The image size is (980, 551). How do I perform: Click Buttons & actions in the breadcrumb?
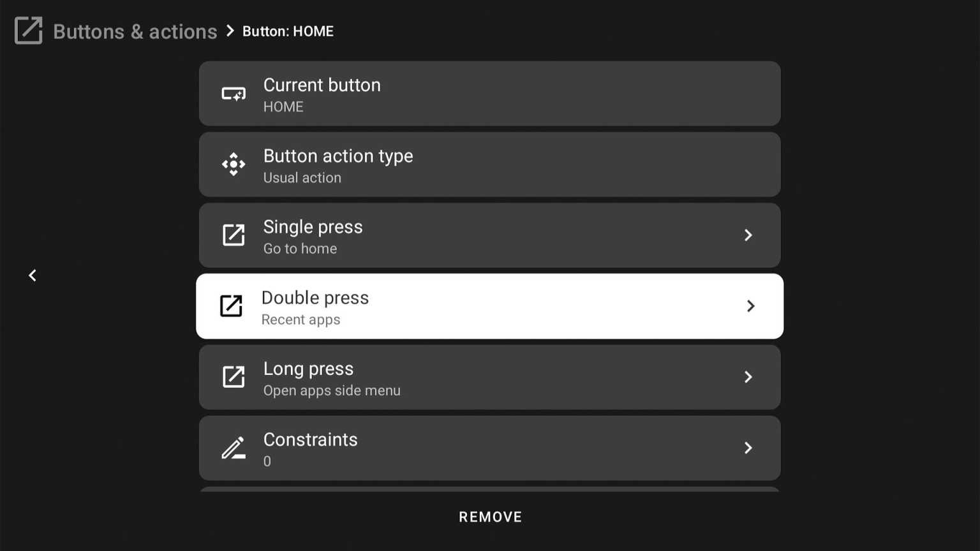pos(135,31)
